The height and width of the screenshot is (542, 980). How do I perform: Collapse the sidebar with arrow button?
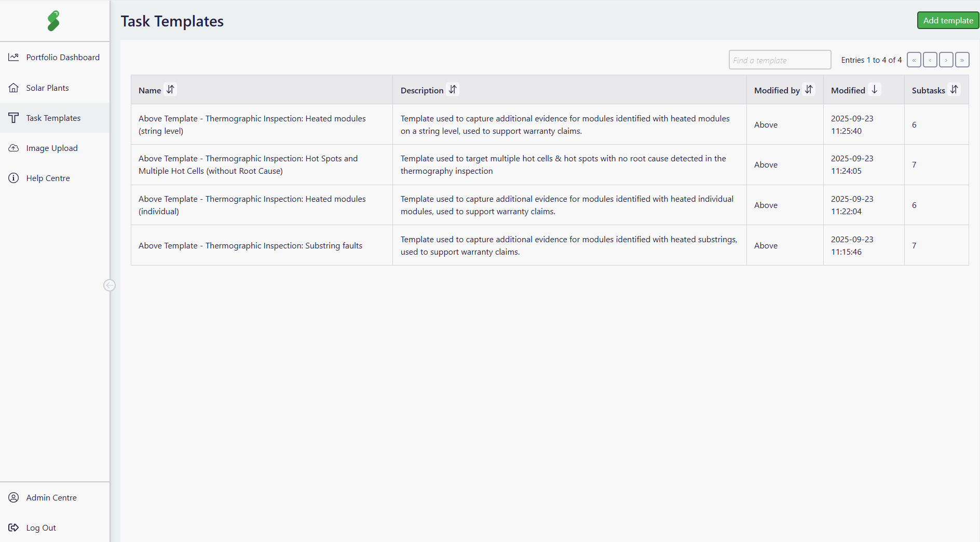pyautogui.click(x=109, y=285)
